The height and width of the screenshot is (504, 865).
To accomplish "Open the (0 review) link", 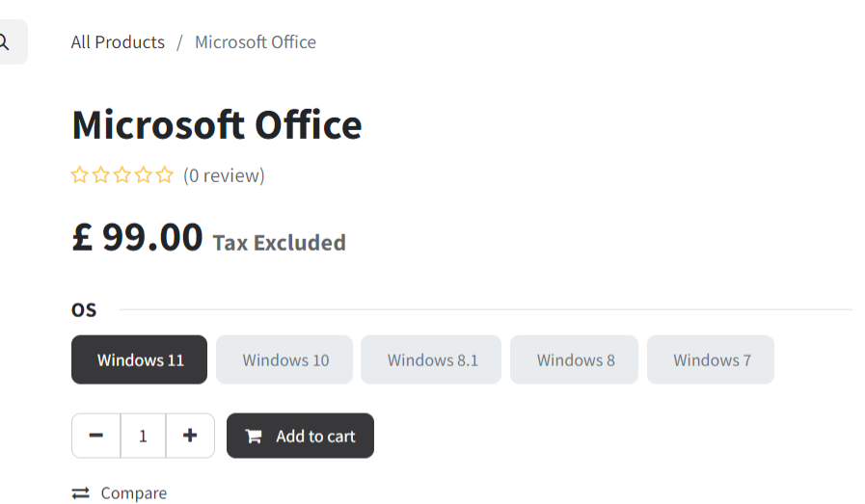I will [x=224, y=175].
